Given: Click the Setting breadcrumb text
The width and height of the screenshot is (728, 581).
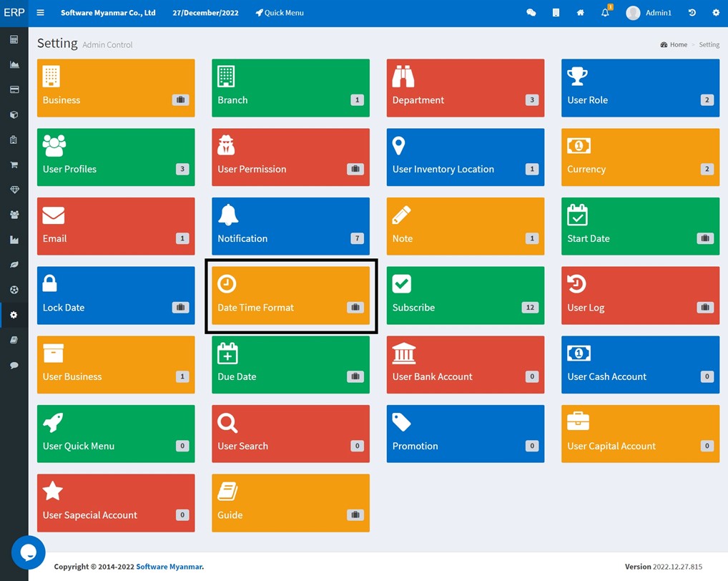Looking at the screenshot, I should (x=709, y=44).
